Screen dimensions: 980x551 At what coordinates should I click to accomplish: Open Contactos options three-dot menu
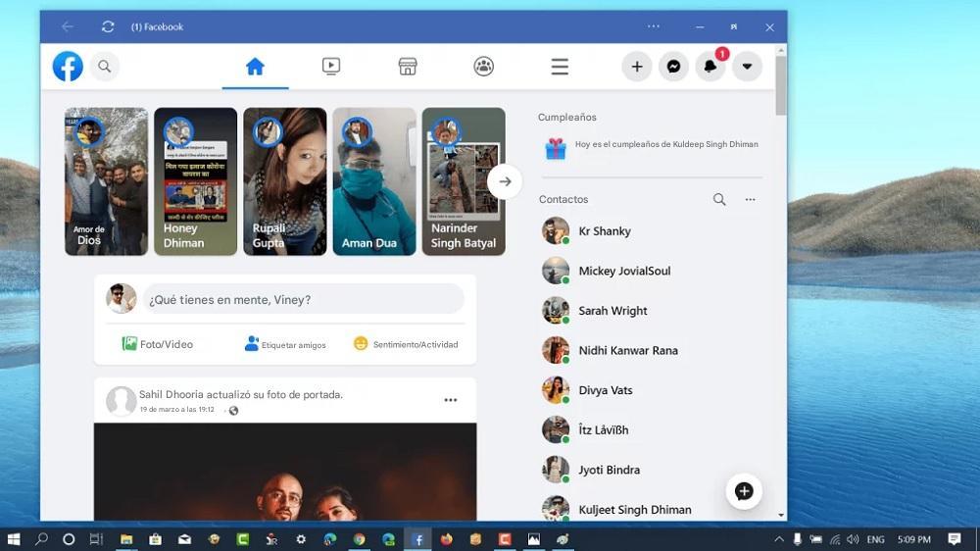pos(750,199)
